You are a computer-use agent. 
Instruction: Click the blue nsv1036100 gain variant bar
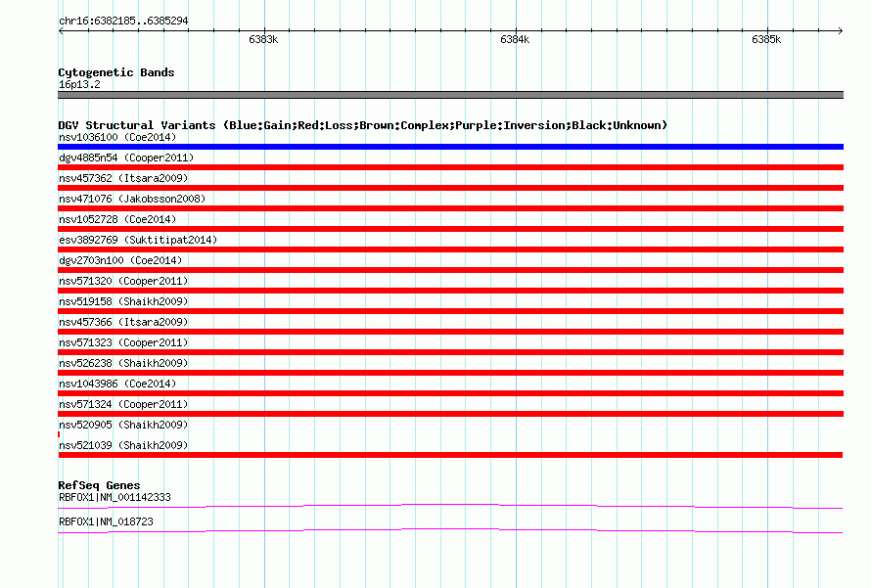(x=450, y=147)
